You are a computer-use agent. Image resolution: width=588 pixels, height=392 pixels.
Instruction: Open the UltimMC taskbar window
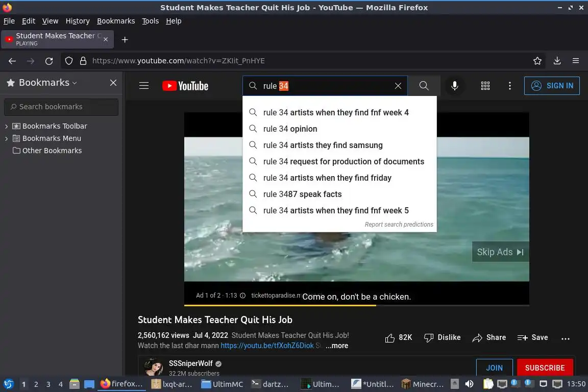223,384
